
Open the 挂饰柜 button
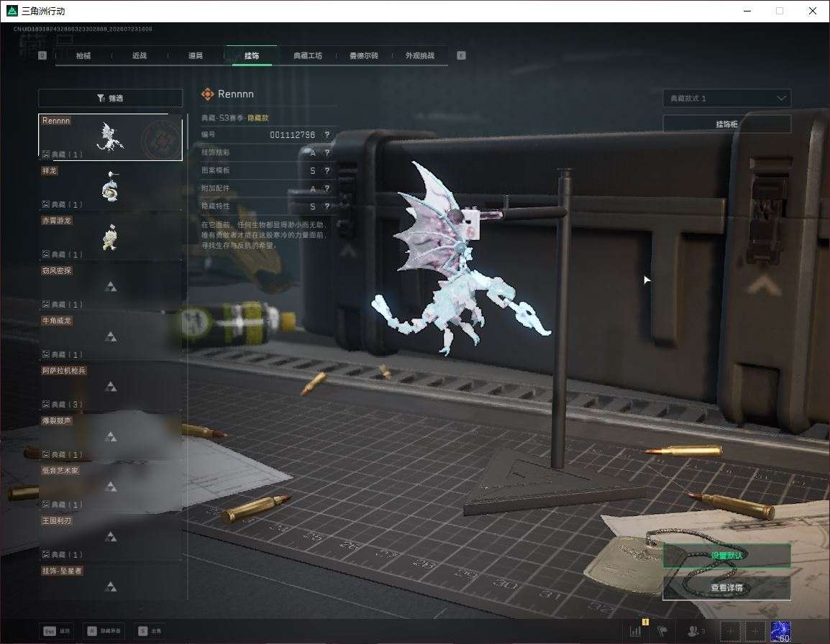click(726, 124)
